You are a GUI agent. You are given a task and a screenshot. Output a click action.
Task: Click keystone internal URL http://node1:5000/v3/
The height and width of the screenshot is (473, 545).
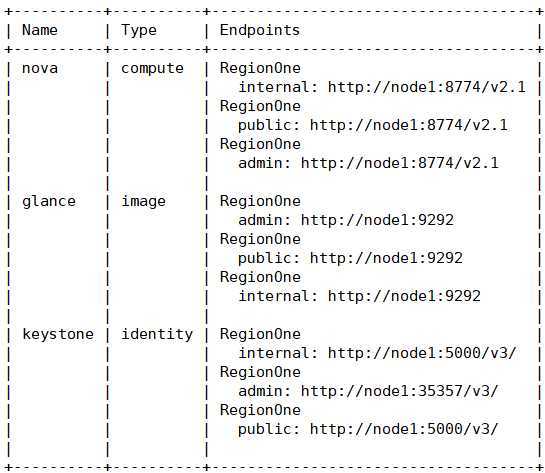pyautogui.click(x=422, y=353)
